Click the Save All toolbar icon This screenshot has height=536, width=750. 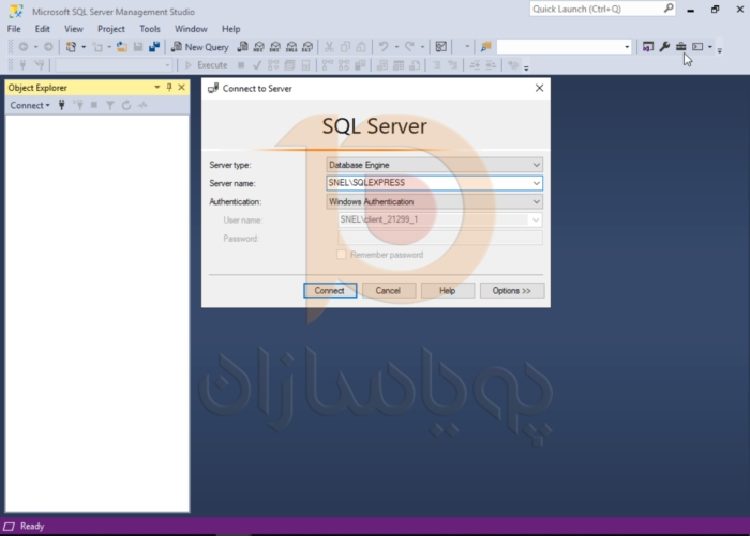point(154,47)
